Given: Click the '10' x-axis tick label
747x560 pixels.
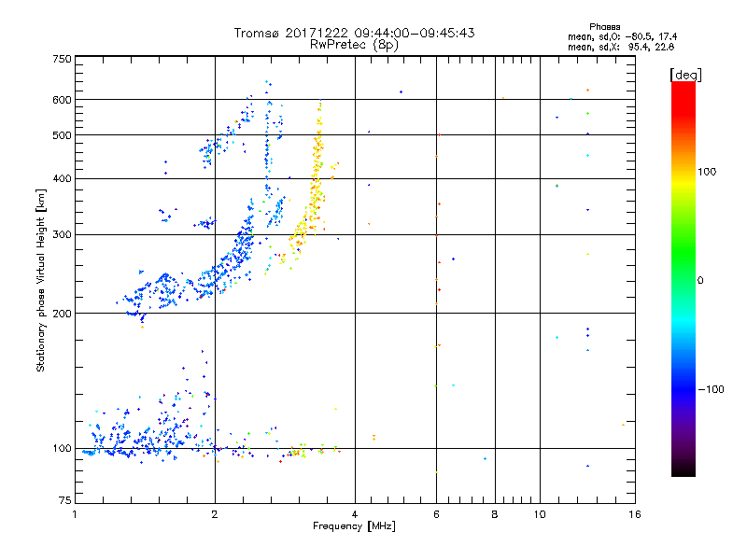Looking at the screenshot, I should click(x=540, y=514).
